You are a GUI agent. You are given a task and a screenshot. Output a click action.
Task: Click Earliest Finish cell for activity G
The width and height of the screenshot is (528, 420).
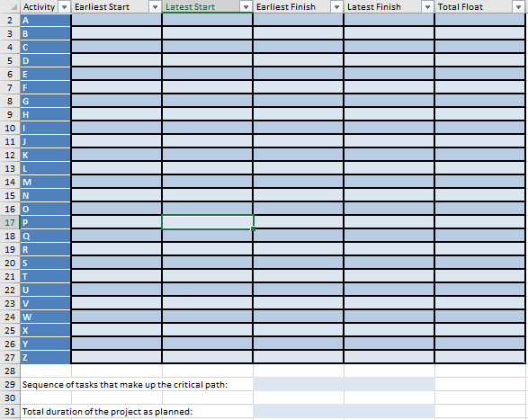(x=299, y=101)
